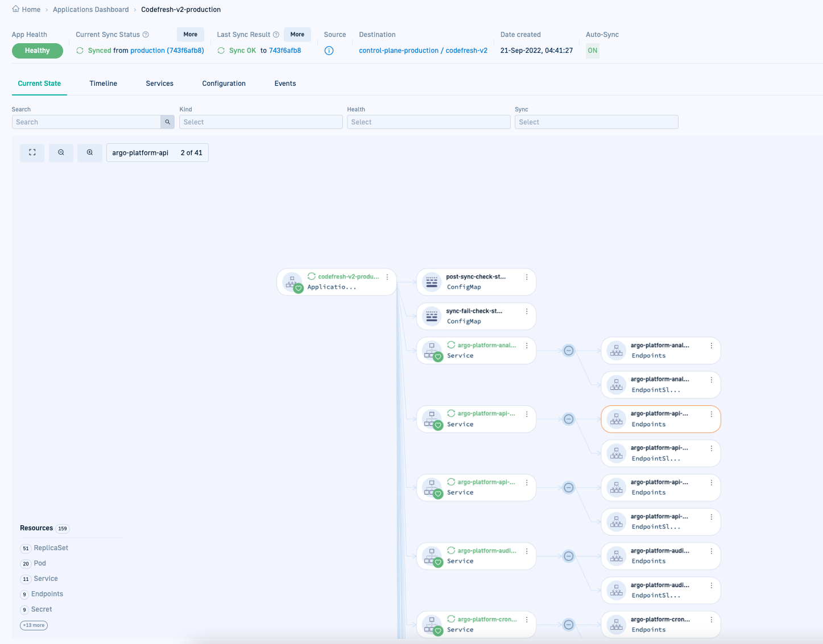Collapse children of argo-platform-analytics Service node
Viewport: 823px width, 644px height.
click(568, 351)
